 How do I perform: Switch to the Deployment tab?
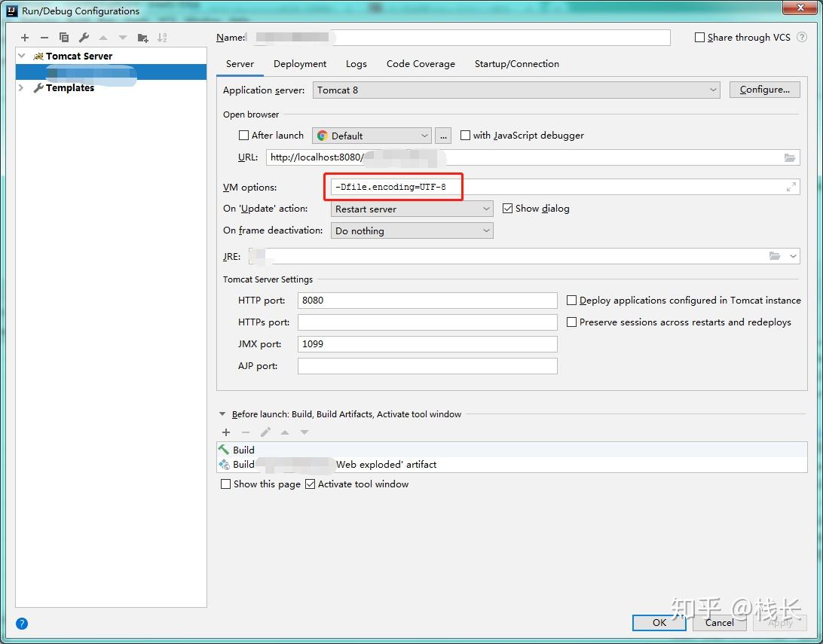[x=300, y=64]
